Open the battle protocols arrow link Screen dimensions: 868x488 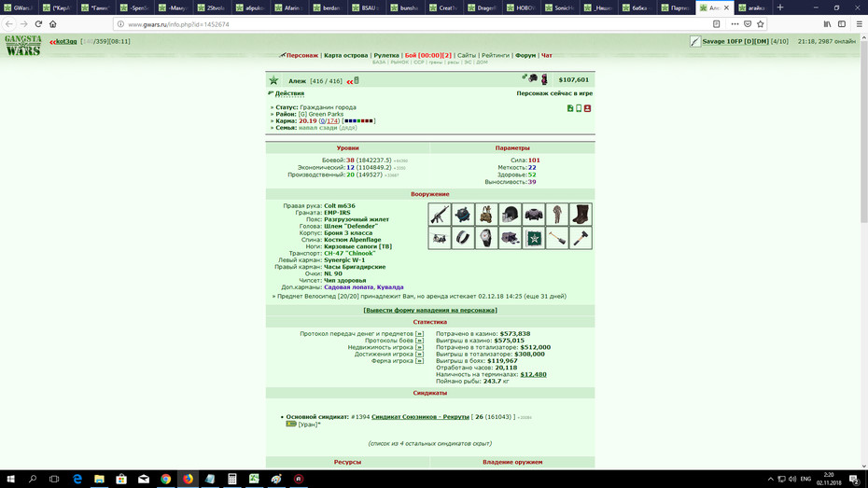click(419, 341)
